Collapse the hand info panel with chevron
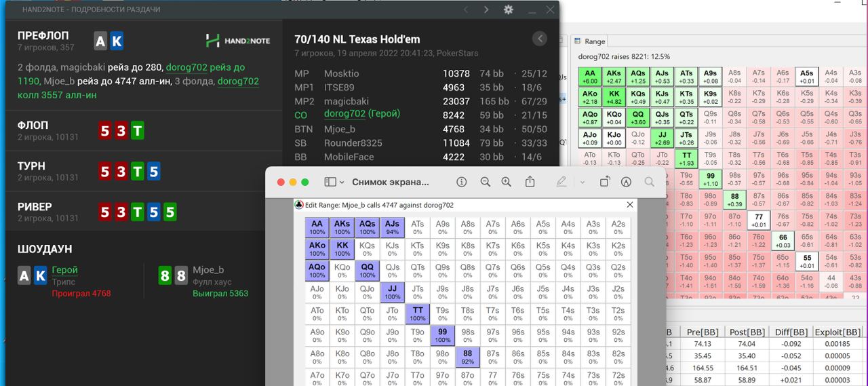This screenshot has height=386, width=868. [540, 39]
